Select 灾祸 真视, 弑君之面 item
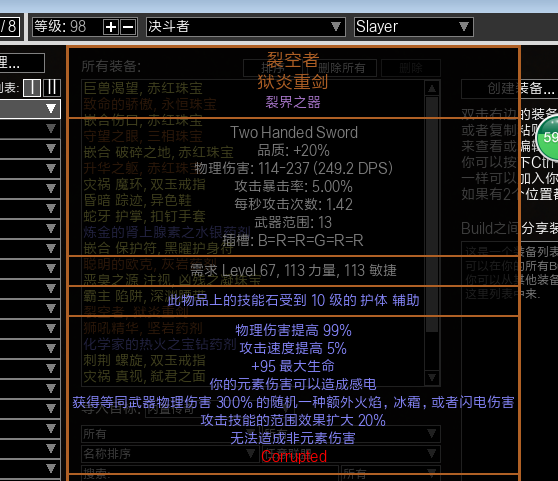The width and height of the screenshot is (558, 481). click(144, 376)
